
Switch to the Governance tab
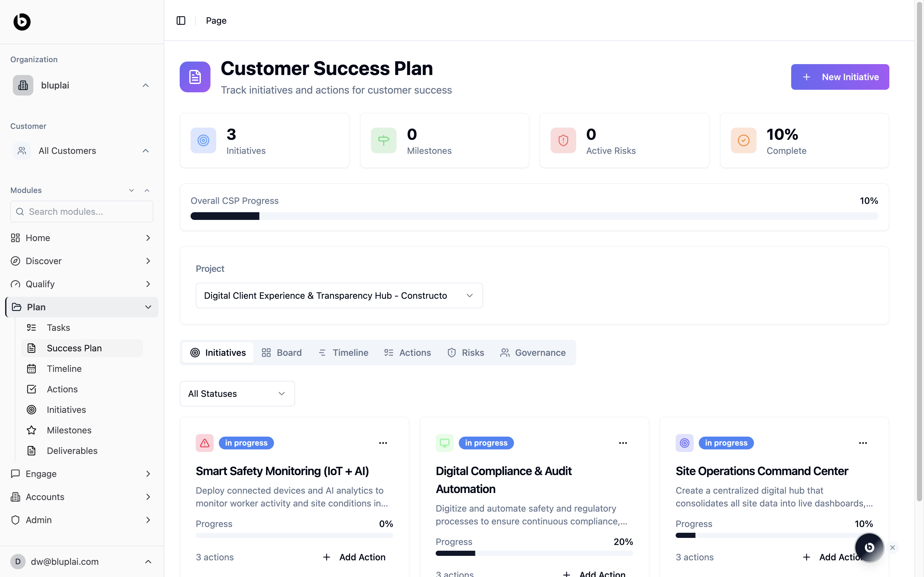533,353
